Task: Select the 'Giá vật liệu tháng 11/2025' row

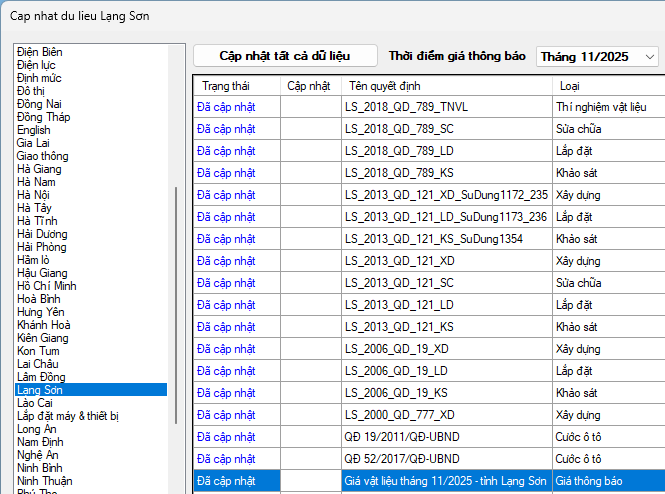Action: [x=443, y=481]
